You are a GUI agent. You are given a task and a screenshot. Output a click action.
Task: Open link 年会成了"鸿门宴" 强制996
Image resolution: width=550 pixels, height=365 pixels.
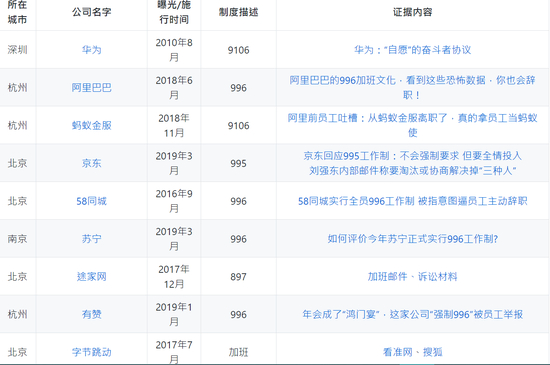[412, 315]
